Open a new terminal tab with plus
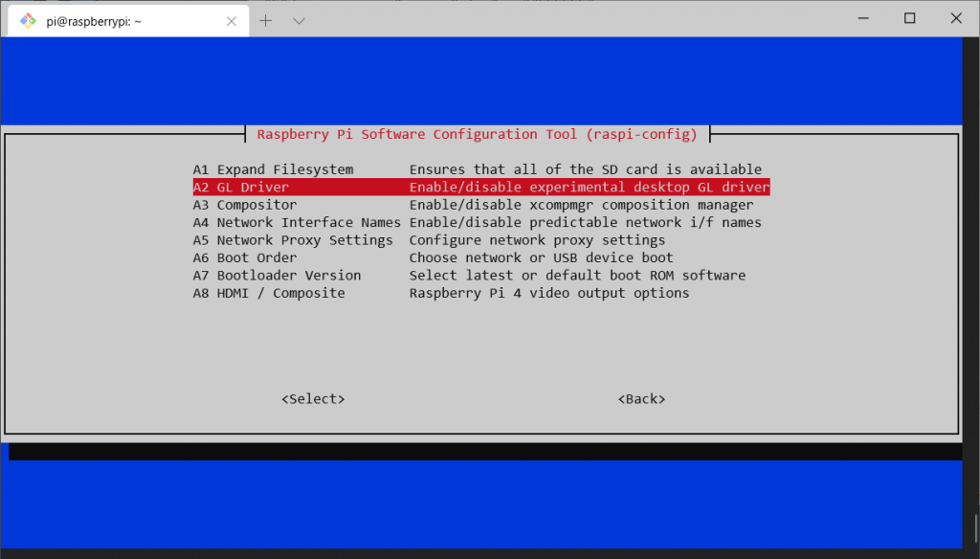Screen dimensions: 980x559 coord(266,21)
